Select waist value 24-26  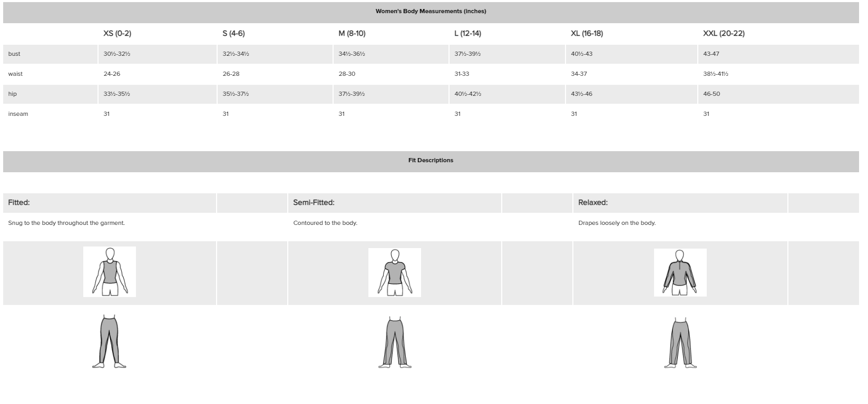[112, 74]
